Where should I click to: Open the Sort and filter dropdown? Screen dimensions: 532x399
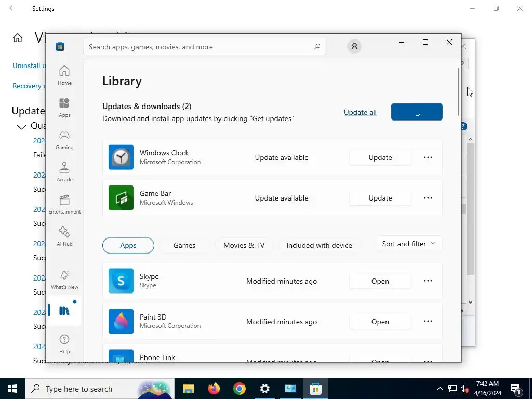(409, 244)
